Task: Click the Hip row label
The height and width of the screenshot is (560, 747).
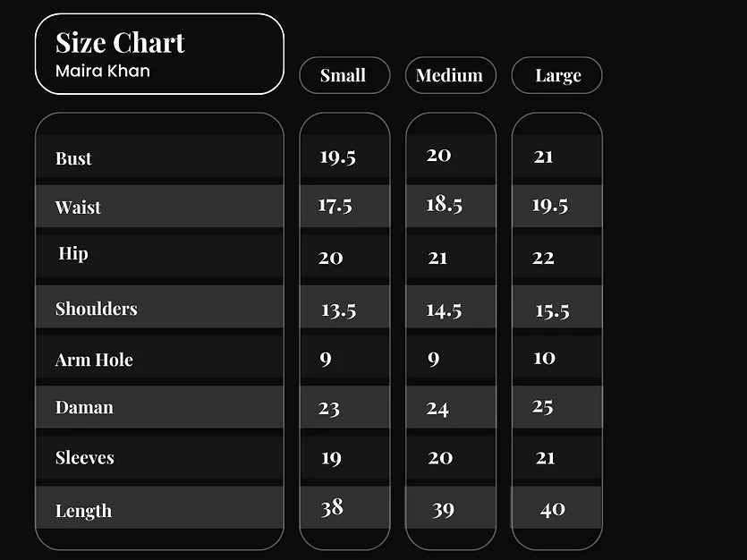Action: 73,254
